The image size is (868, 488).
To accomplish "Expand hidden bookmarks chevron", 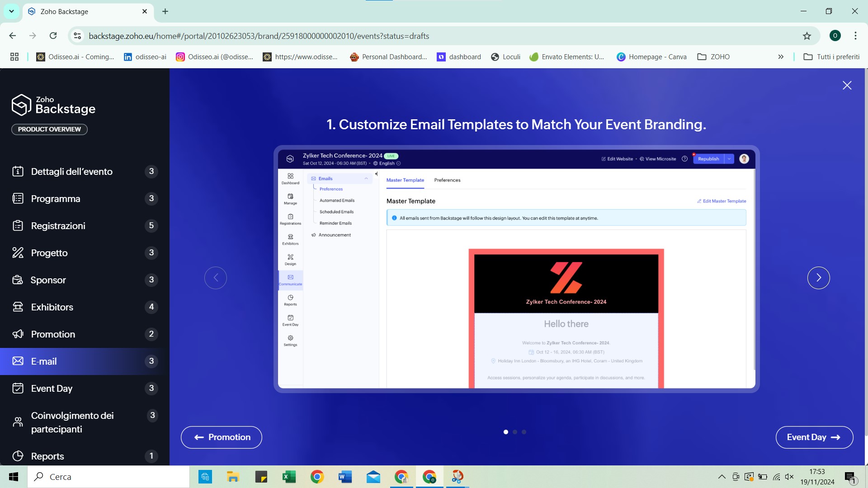I will (x=781, y=57).
